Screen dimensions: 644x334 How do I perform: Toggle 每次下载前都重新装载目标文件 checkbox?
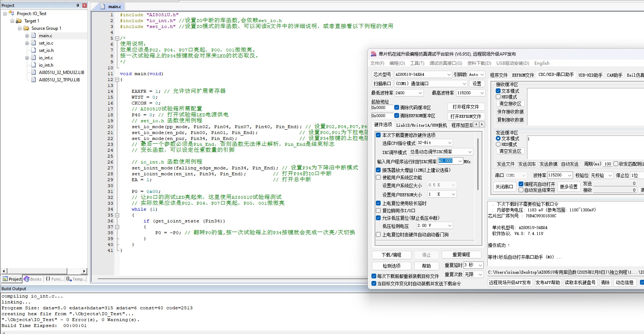point(374,276)
